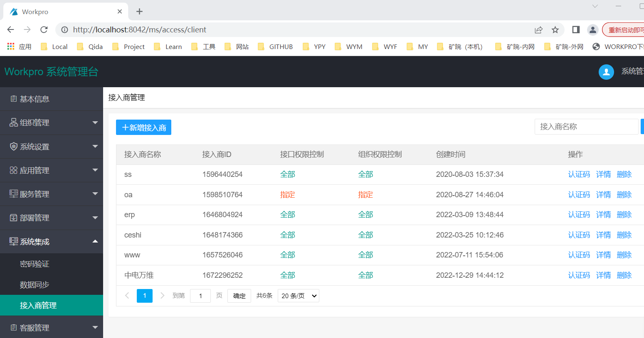
Task: Click 删除 for the ceshi row
Action: [x=624, y=235]
